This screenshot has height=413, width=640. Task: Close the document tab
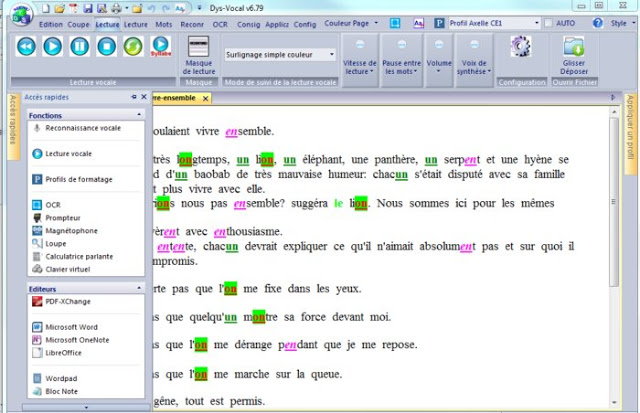[x=206, y=98]
